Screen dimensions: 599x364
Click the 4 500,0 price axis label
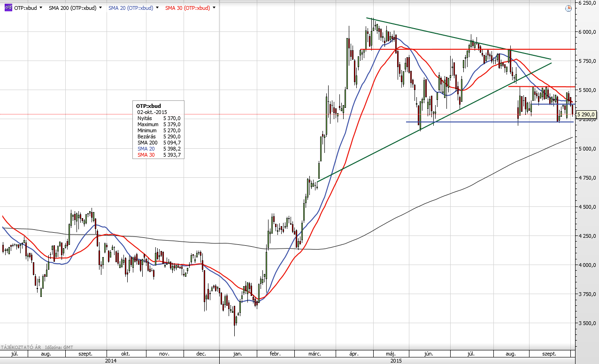pos(587,207)
